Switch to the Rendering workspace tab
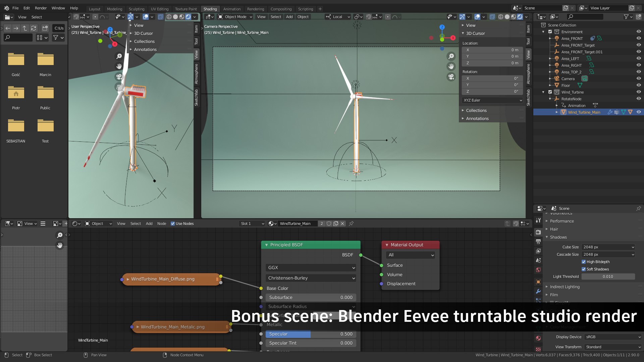 [256, 9]
